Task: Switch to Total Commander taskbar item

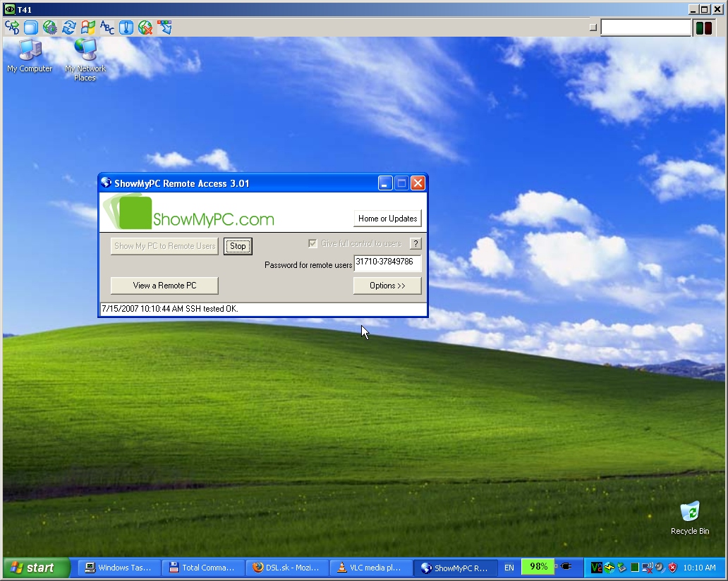Action: [203, 568]
